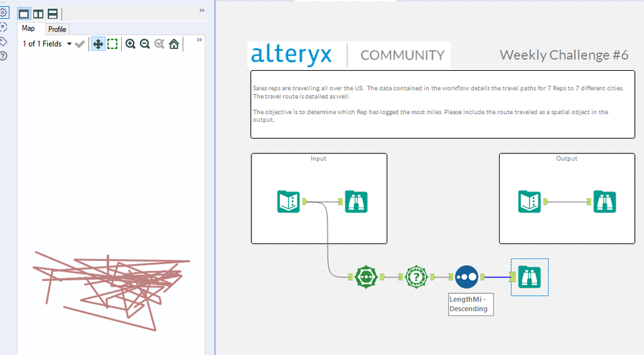Reset map view with home icon
Image resolution: width=644 pixels, height=355 pixels.
(x=174, y=44)
